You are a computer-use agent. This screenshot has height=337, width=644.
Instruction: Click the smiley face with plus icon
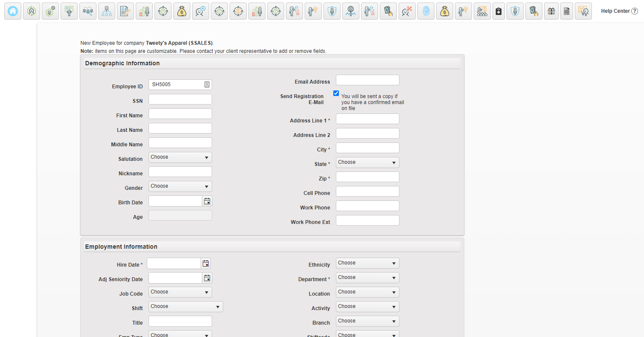pyautogui.click(x=201, y=11)
